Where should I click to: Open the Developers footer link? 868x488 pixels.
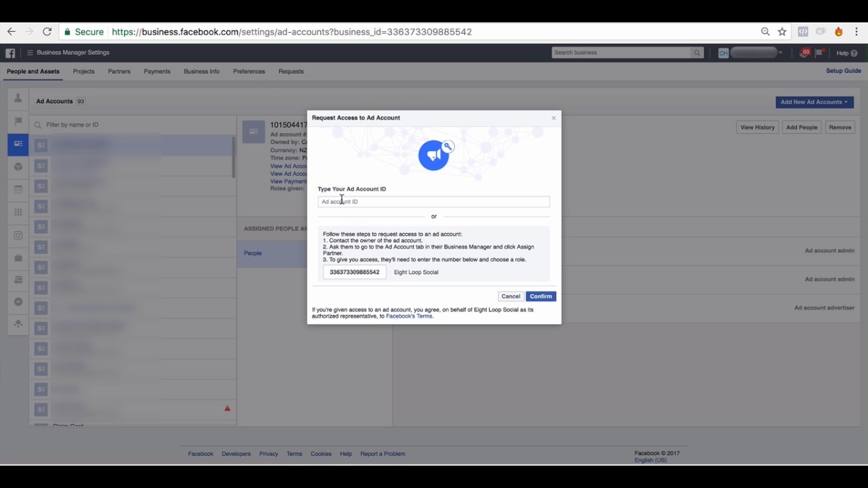[236, 454]
